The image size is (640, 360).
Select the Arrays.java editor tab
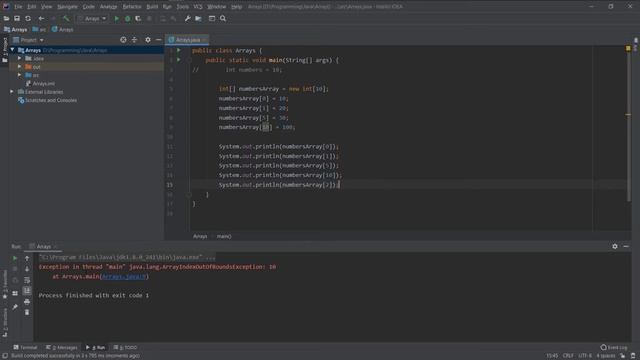point(187,40)
